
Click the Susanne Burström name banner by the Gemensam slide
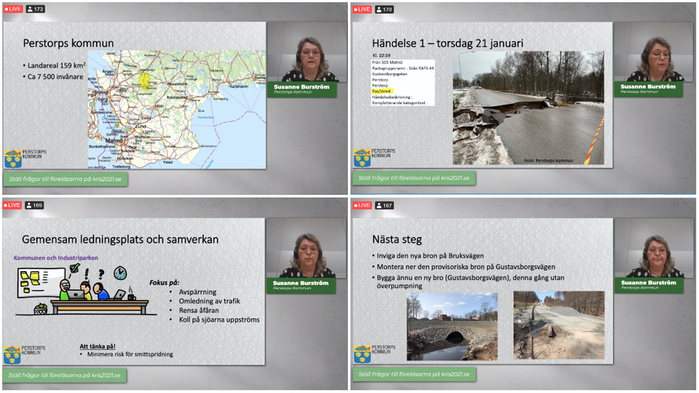[x=301, y=285]
